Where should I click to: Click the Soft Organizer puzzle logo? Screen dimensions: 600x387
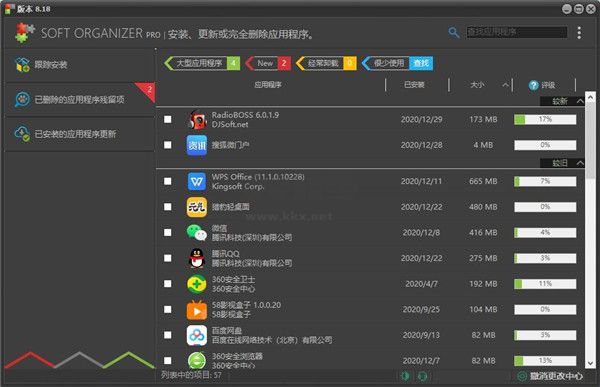pyautogui.click(x=24, y=33)
